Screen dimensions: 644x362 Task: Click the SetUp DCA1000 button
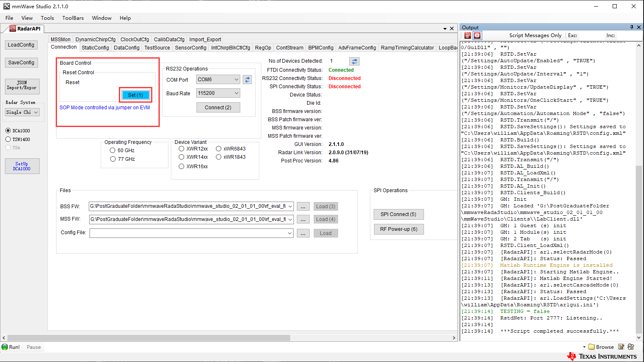(x=22, y=166)
